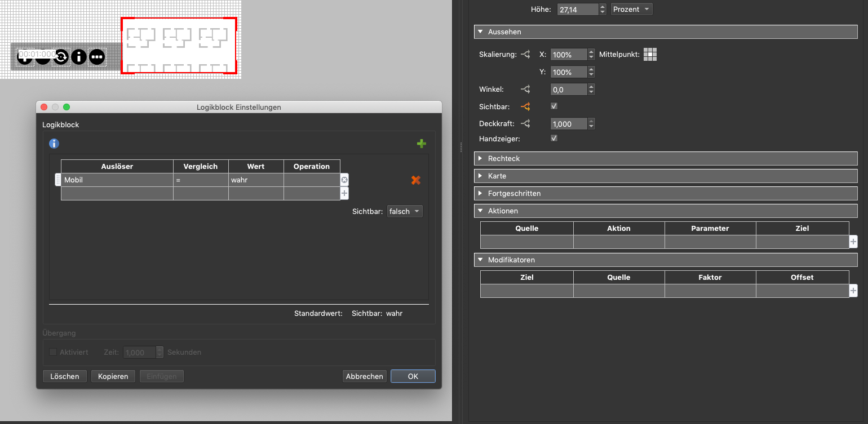This screenshot has width=868, height=424.
Task: Click the Winkel 0,0 field
Action: click(568, 90)
